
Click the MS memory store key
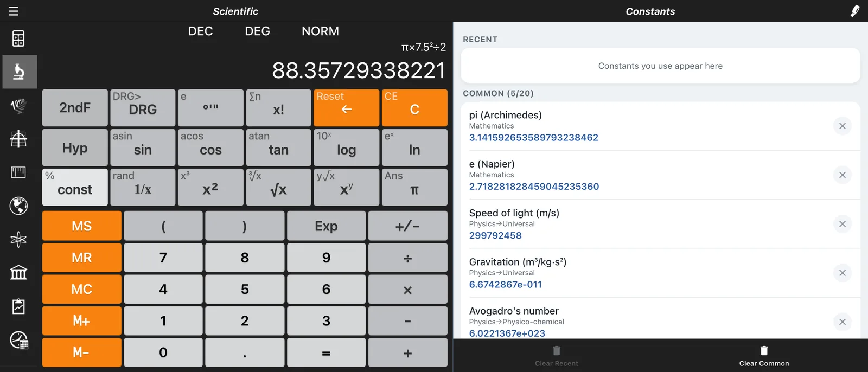(82, 226)
